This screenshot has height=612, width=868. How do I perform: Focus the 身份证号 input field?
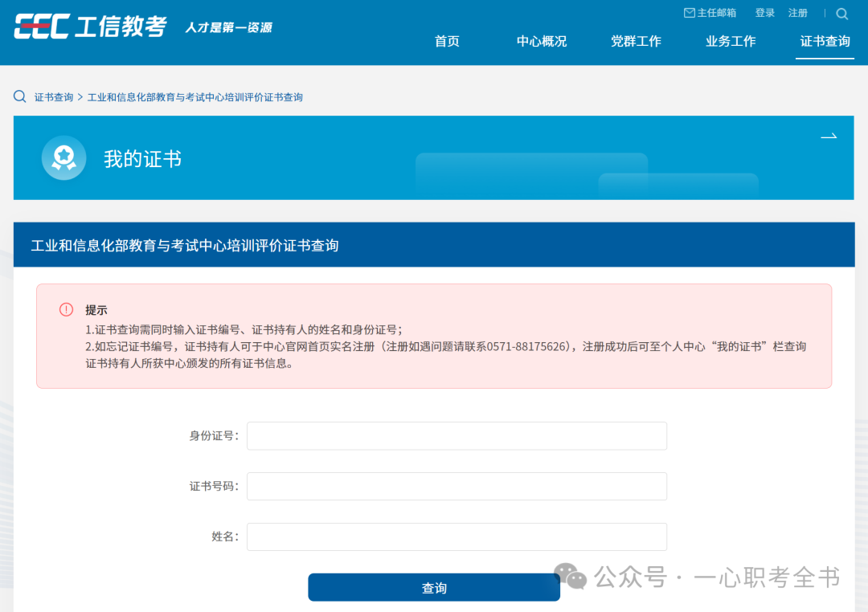click(x=457, y=436)
